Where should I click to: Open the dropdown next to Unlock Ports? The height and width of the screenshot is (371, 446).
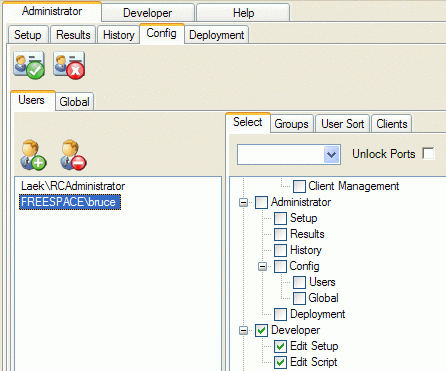pyautogui.click(x=331, y=155)
